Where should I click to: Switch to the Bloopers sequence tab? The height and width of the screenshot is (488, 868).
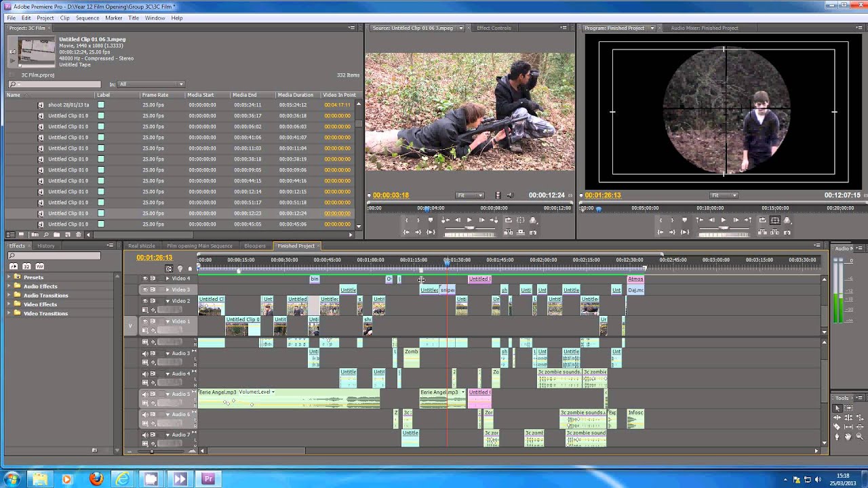point(255,245)
